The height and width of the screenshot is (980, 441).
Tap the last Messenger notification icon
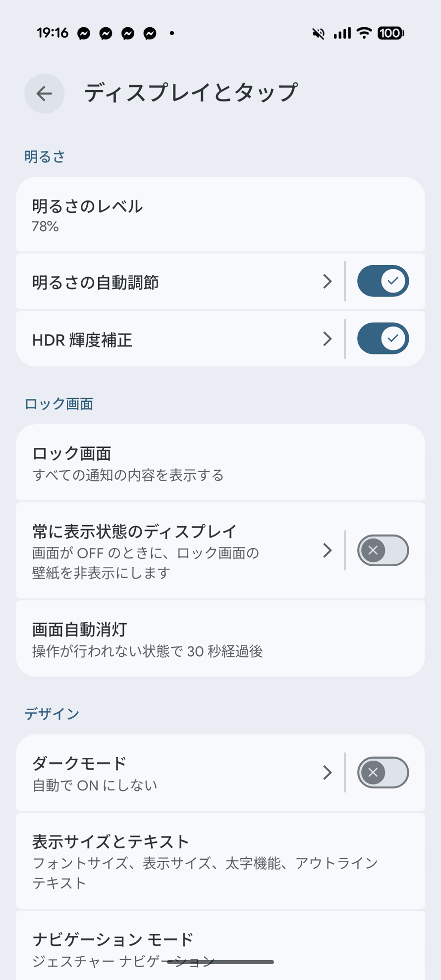pyautogui.click(x=150, y=34)
